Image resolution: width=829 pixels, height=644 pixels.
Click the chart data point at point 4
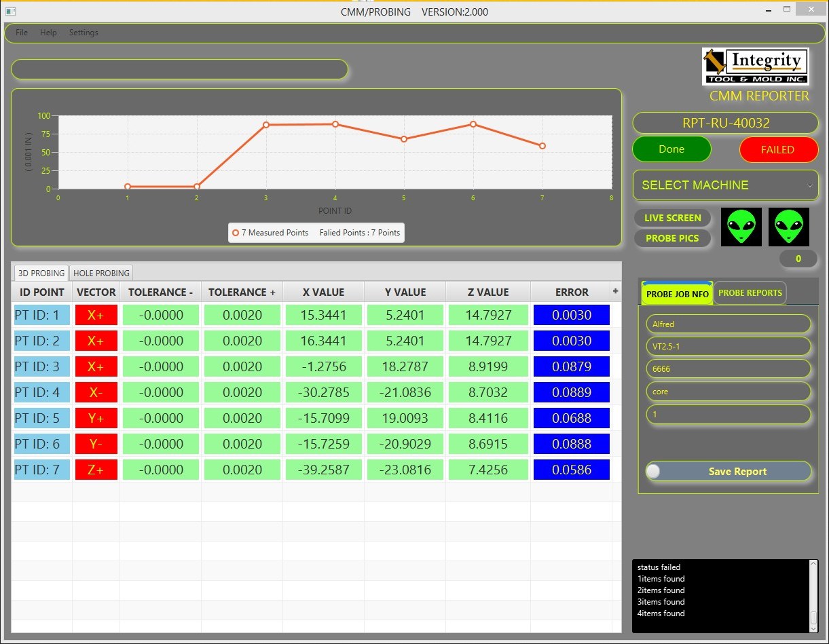tap(335, 124)
